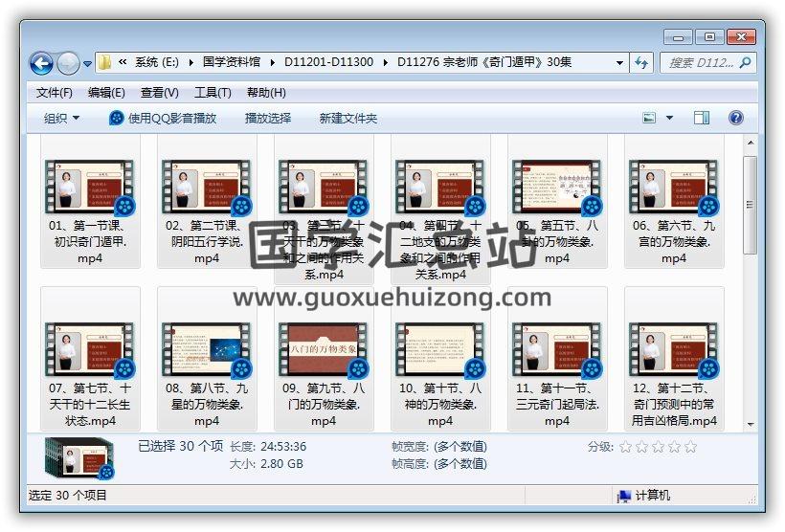Set rating with the third star
This screenshot has width=785, height=532.
659,447
